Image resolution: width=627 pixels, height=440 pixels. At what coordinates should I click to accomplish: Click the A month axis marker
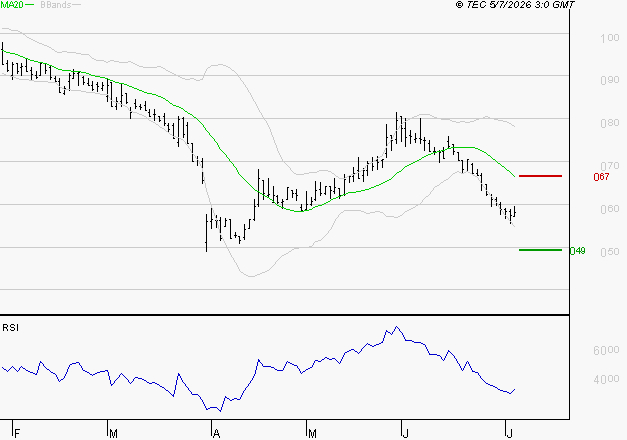(216, 433)
